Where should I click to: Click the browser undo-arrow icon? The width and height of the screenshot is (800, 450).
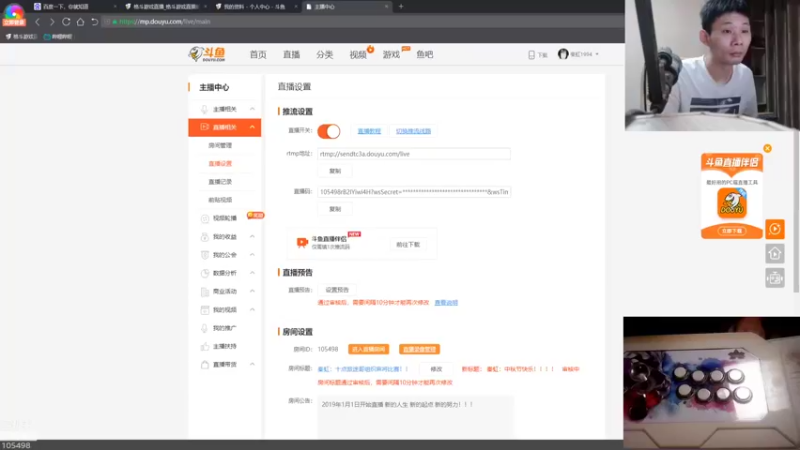(x=94, y=22)
